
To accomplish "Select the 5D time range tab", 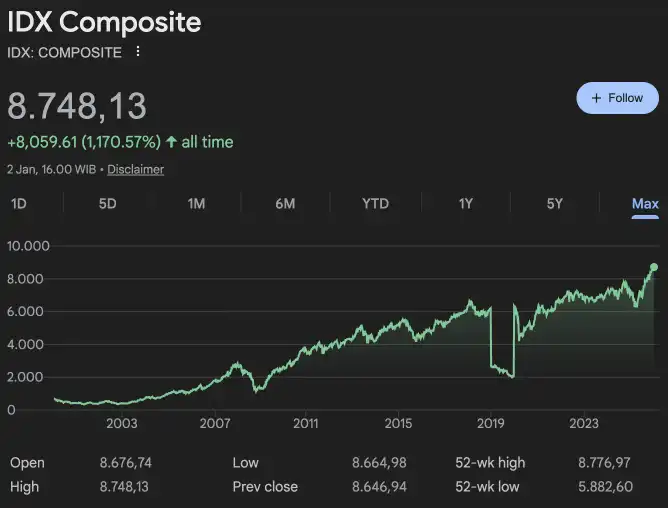I will point(107,204).
